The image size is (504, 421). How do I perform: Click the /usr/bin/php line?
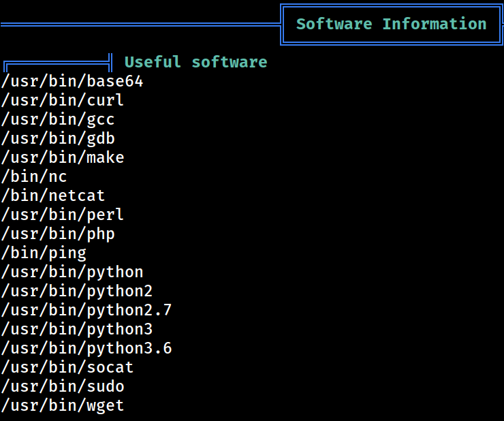[x=58, y=234]
